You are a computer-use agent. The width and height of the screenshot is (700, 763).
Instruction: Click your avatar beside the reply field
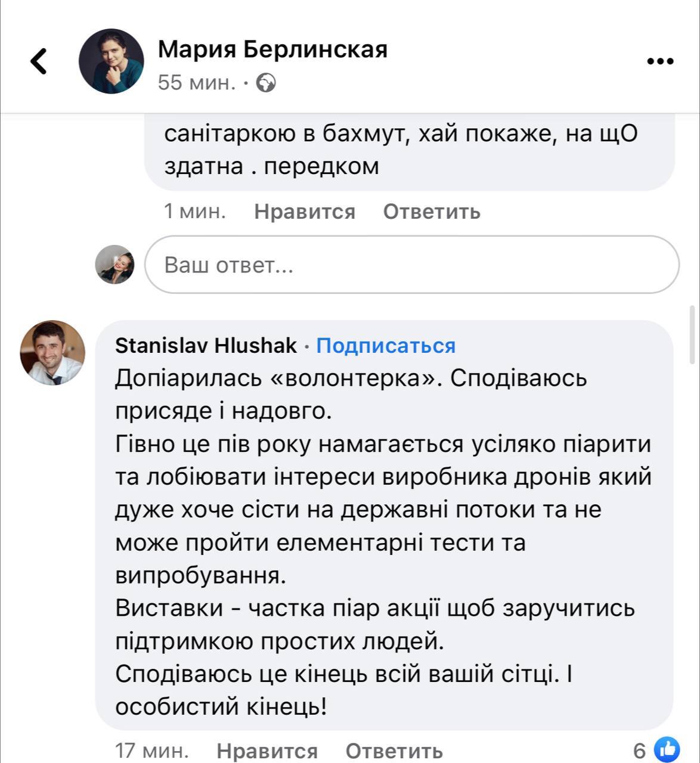point(115,264)
